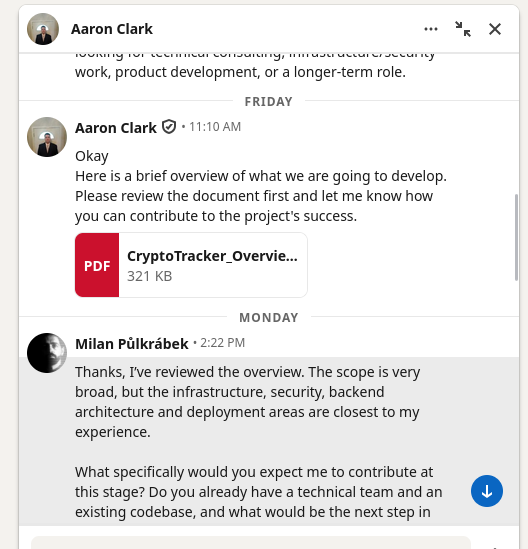This screenshot has width=528, height=549.
Task: Collapse the chat with the inward arrows icon
Action: tap(463, 29)
